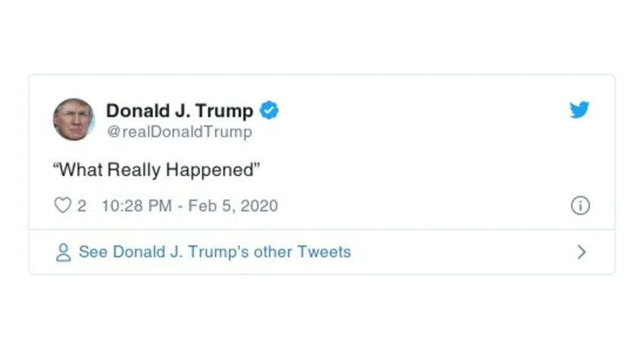The image size is (644, 361).
Task: Click the blue verified checkmark badge
Action: (x=269, y=111)
